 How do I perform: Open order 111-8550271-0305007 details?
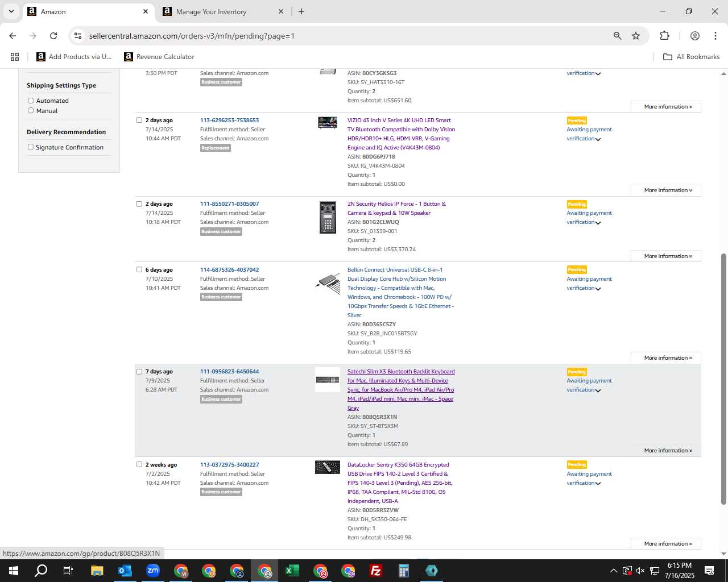click(x=229, y=203)
